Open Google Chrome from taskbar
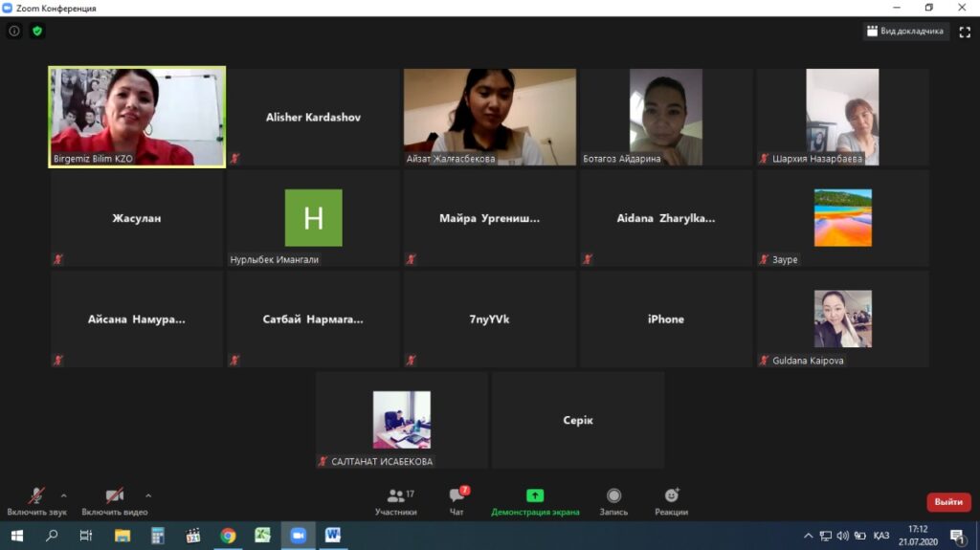Screen dimensions: 980x550 (x=228, y=536)
